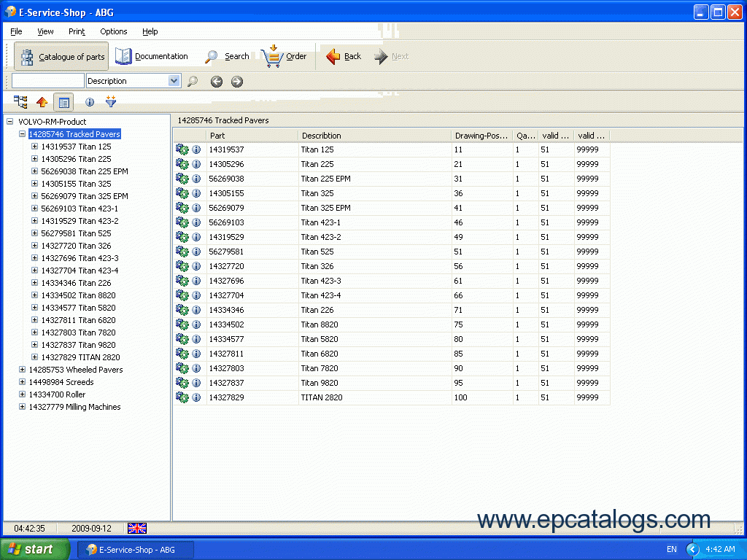Click the info icon for Titan 5820 row
This screenshot has height=560, width=747.
coord(196,339)
